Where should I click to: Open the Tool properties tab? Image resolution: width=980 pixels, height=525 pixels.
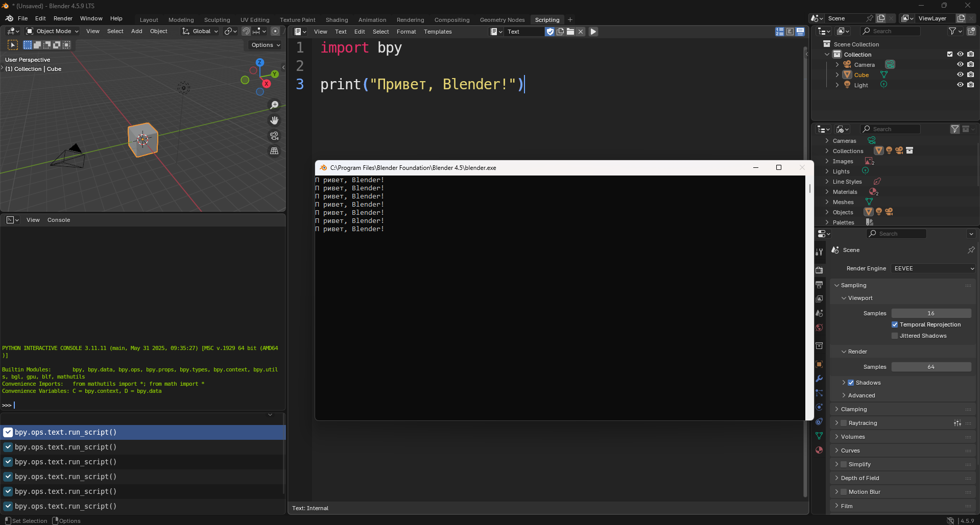819,252
